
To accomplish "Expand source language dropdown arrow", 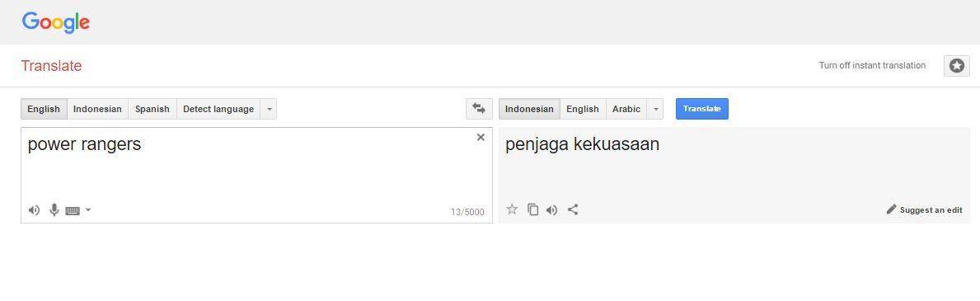I will 269,109.
